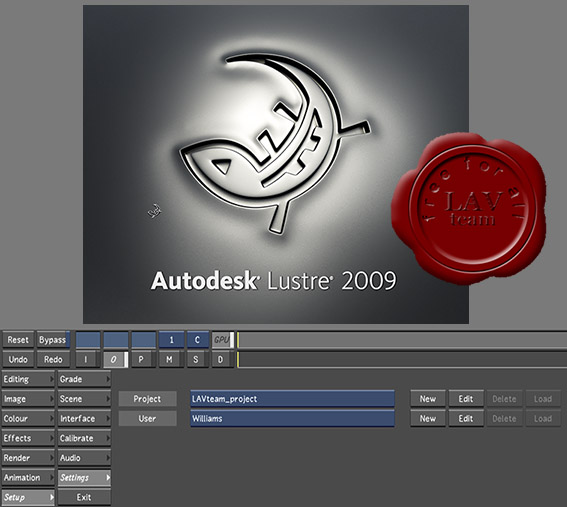Exit the Lustre application
The image size is (567, 507).
(x=84, y=497)
